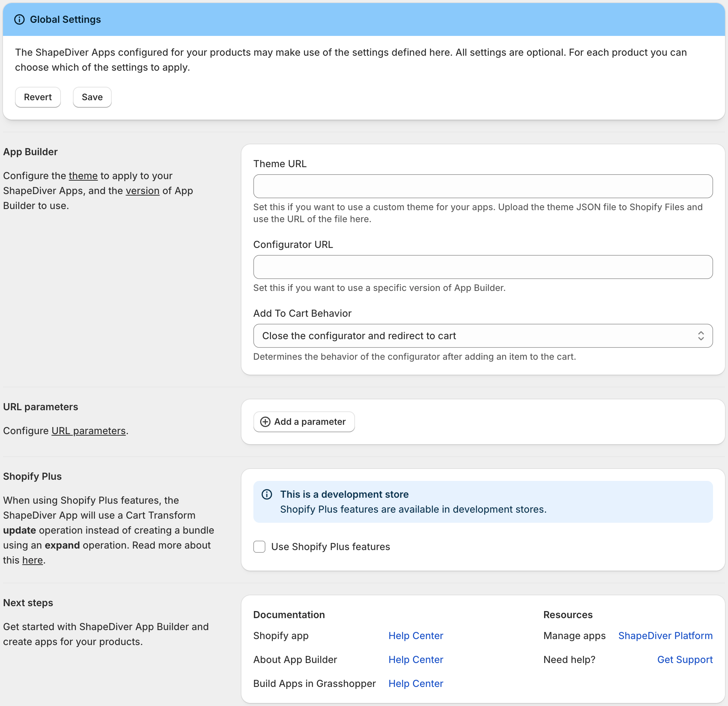
Task: Click 'Shopify Plus features are available' banner message
Action: 413,509
